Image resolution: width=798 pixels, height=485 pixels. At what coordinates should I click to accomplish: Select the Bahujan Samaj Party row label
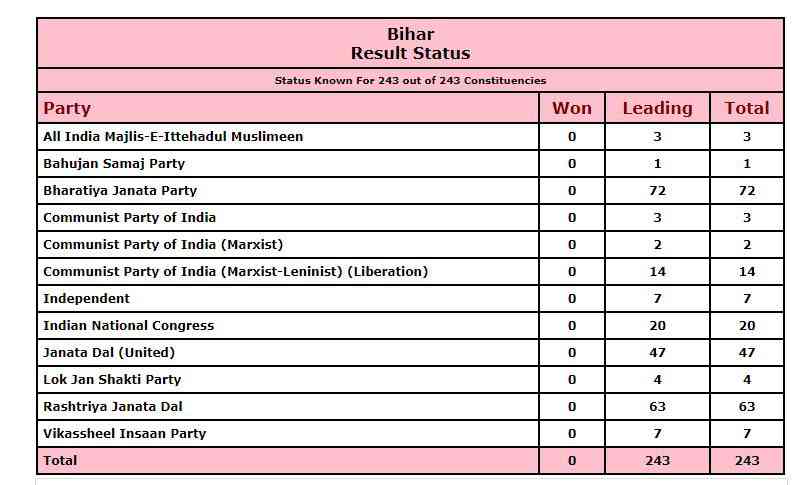coord(114,163)
